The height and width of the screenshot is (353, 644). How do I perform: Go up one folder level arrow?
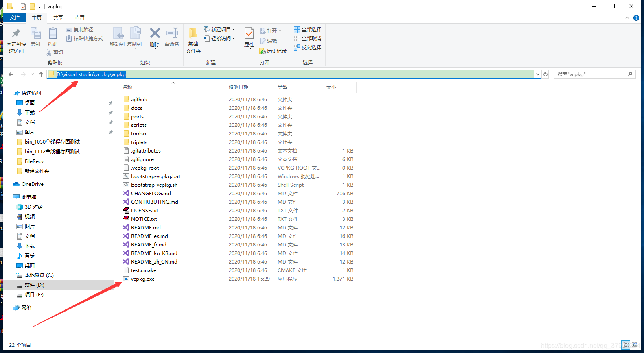41,74
